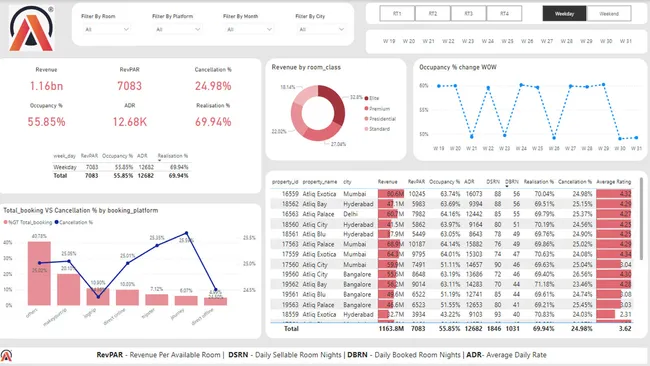Image resolution: width=650 pixels, height=366 pixels.
Task: Toggle the Weekday filter button
Action: click(x=564, y=13)
